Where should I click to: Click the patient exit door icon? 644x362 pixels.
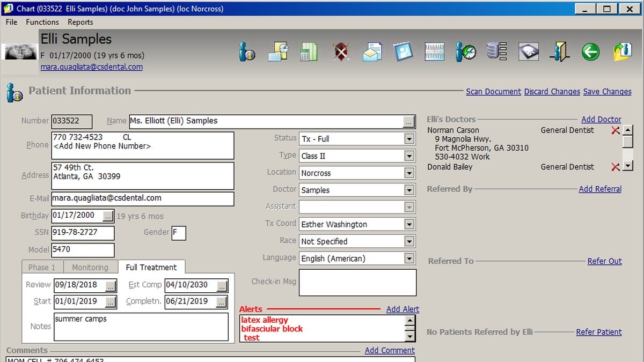(560, 52)
